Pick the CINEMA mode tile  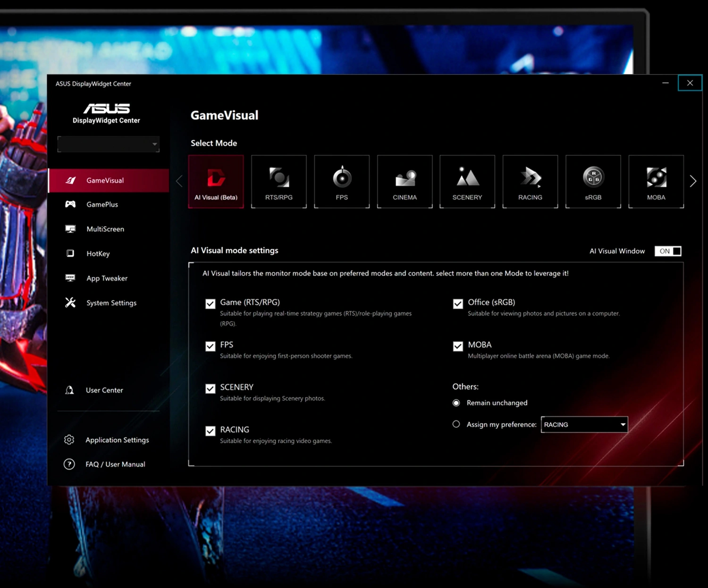click(x=405, y=182)
